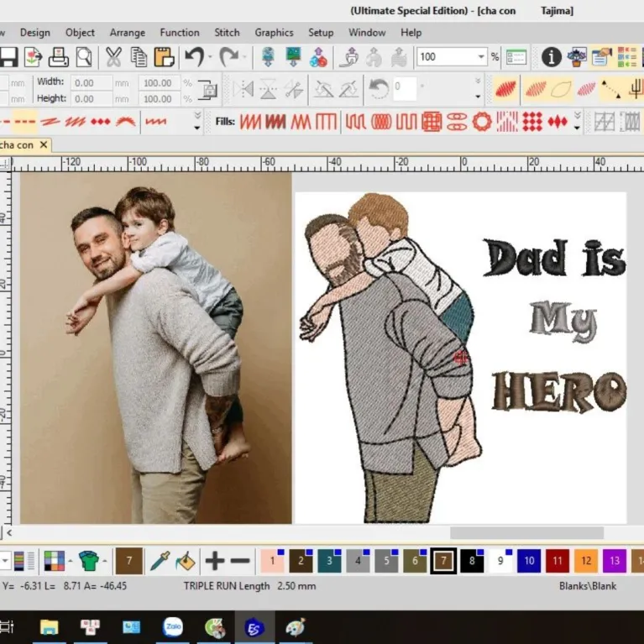Click the apply color bucket icon
Viewport: 644px width, 644px height.
pyautogui.click(x=186, y=561)
